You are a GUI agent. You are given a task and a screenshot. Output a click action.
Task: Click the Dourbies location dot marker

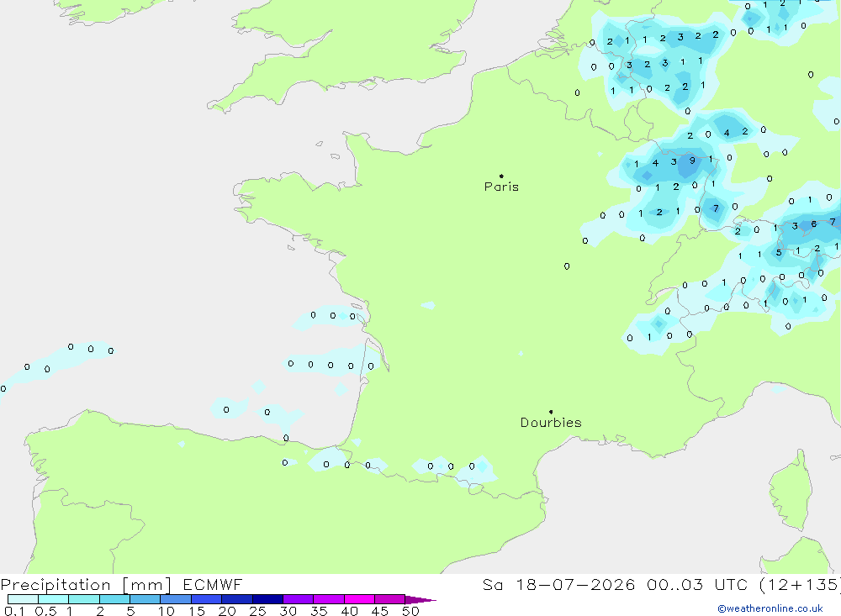[551, 412]
